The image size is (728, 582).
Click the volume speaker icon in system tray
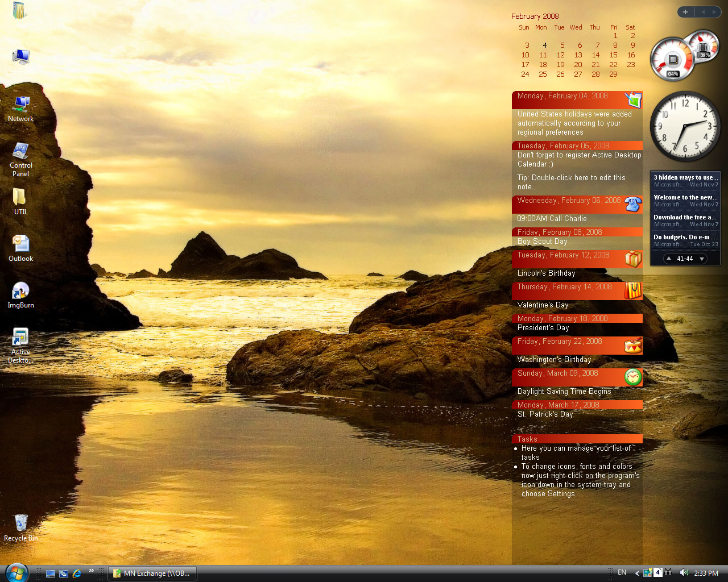(x=684, y=573)
